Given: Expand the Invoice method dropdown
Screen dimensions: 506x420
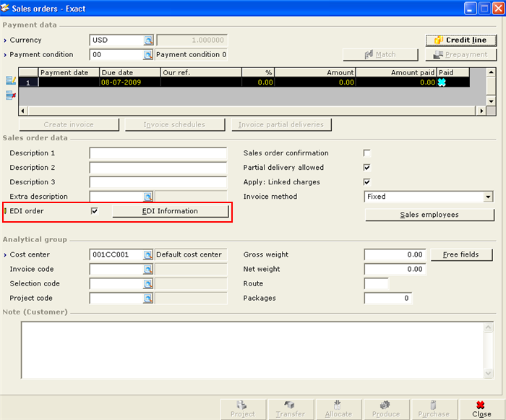Looking at the screenshot, I should click(x=488, y=197).
